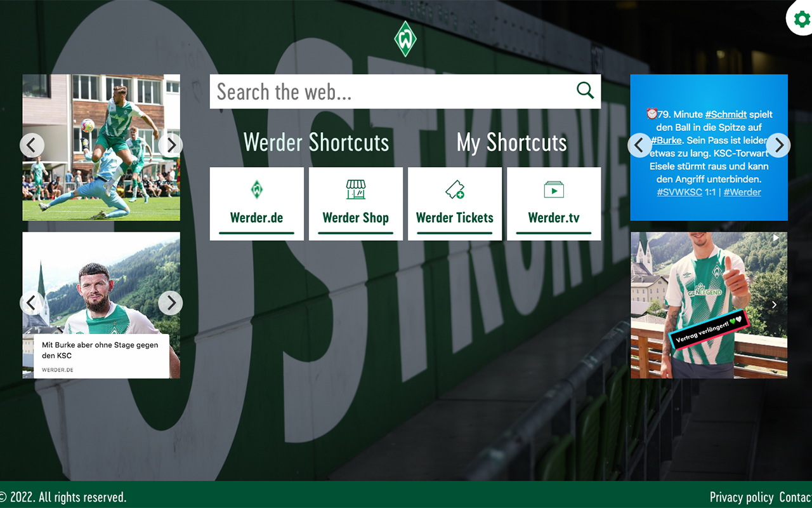Open the 'Vertrag verlängert!' jersey photo
This screenshot has height=508, width=812.
pyautogui.click(x=709, y=305)
